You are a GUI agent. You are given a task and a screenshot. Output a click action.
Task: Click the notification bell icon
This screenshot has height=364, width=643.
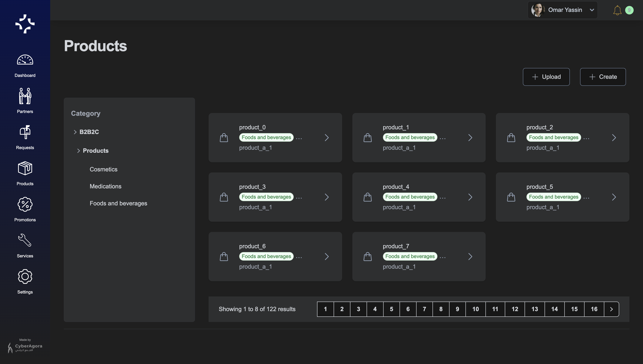(617, 10)
